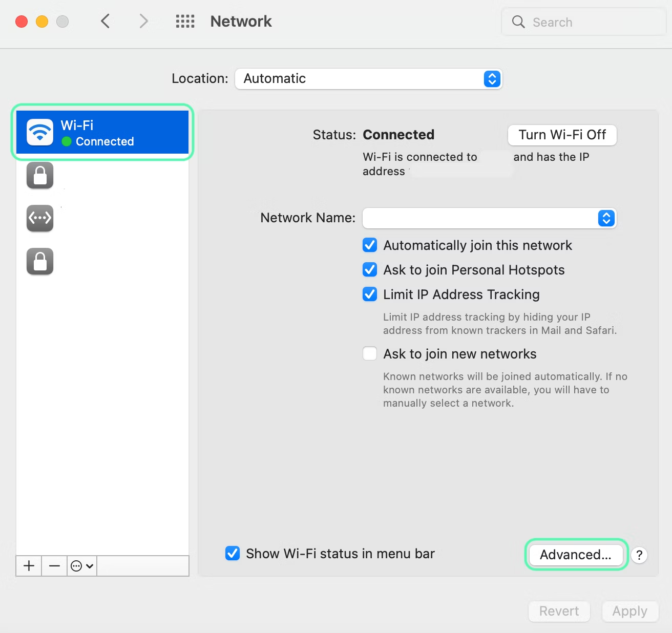Open Advanced Wi-Fi settings
This screenshot has height=633, width=672.
pos(575,555)
